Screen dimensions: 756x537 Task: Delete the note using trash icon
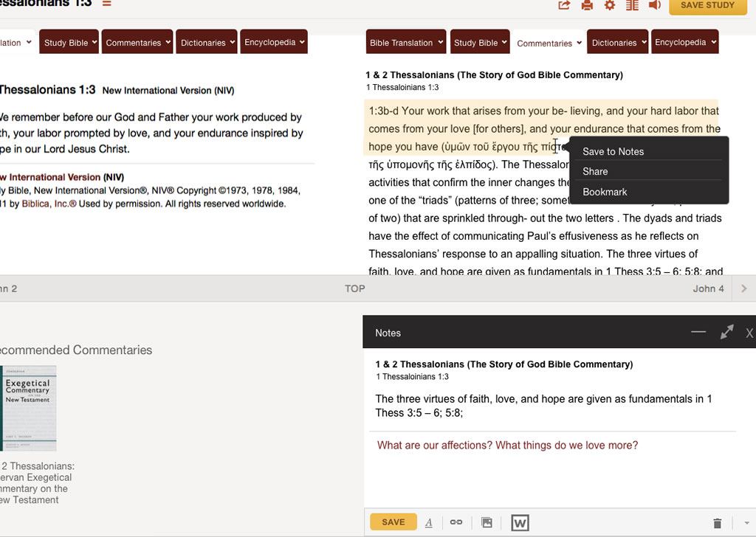pyautogui.click(x=717, y=523)
